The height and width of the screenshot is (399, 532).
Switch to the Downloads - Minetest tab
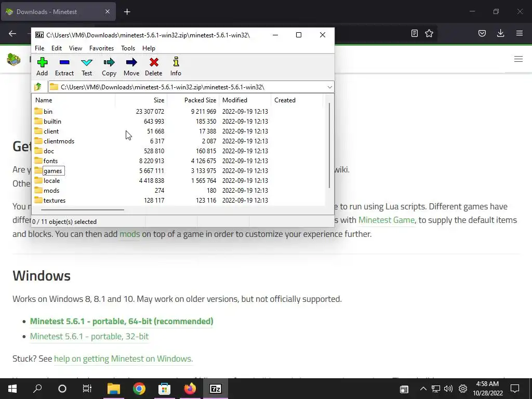58,12
